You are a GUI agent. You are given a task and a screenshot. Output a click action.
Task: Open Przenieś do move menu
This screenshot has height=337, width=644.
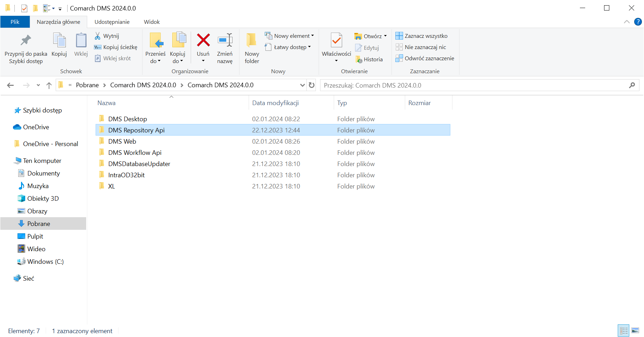pyautogui.click(x=155, y=48)
